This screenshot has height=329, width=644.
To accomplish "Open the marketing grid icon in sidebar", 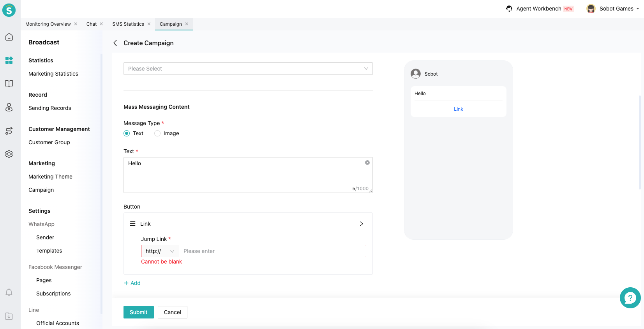I will [9, 60].
